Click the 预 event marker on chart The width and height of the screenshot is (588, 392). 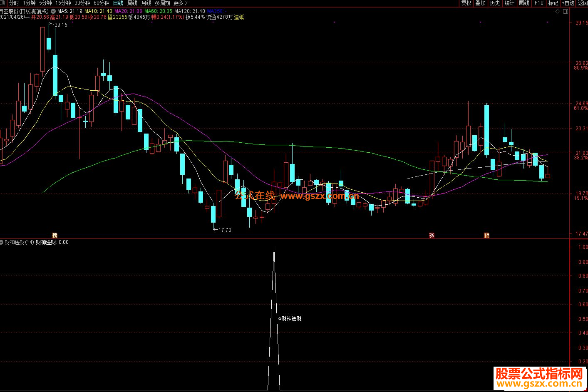(486, 235)
